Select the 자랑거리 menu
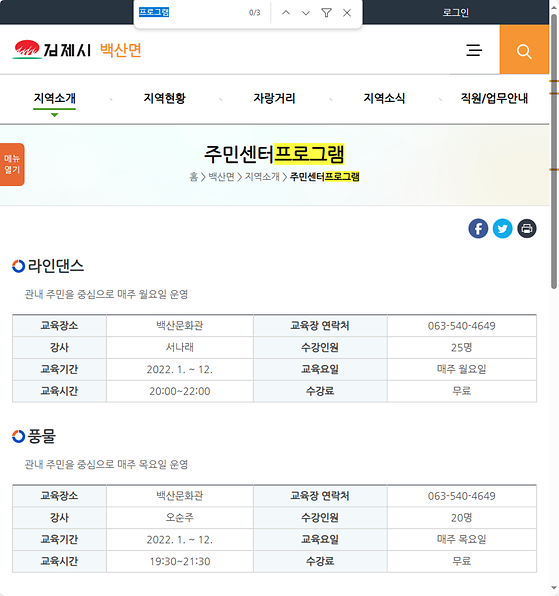 click(x=274, y=98)
